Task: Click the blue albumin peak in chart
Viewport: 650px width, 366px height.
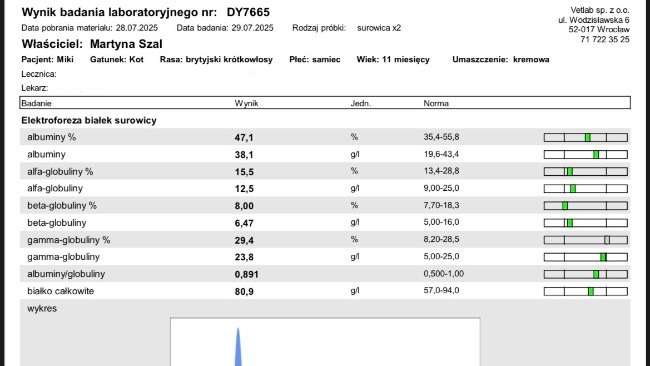Action: click(238, 348)
